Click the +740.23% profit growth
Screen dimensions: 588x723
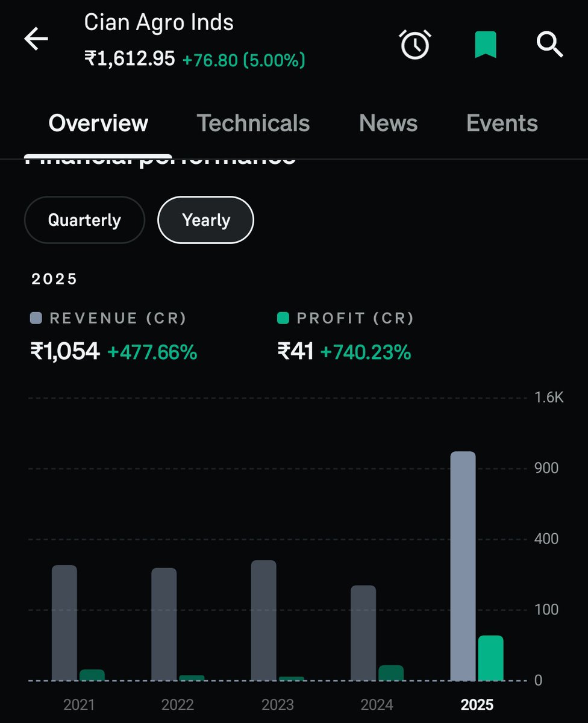pyautogui.click(x=366, y=352)
